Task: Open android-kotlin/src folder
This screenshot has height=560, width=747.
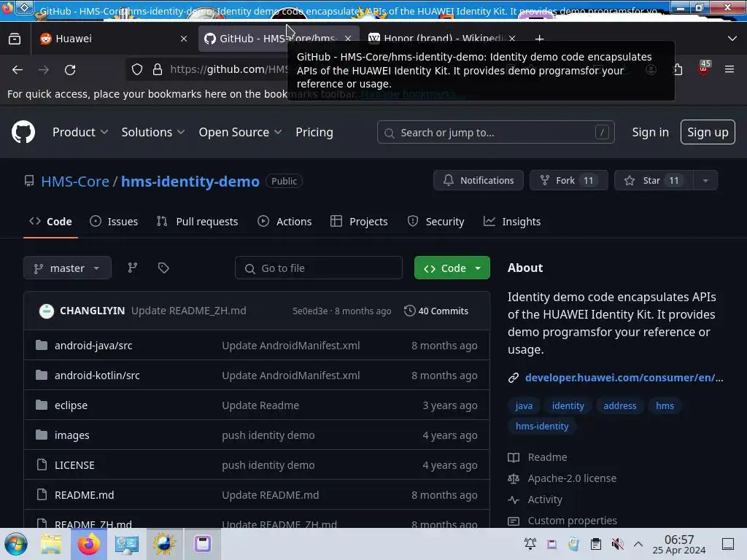Action: click(97, 376)
